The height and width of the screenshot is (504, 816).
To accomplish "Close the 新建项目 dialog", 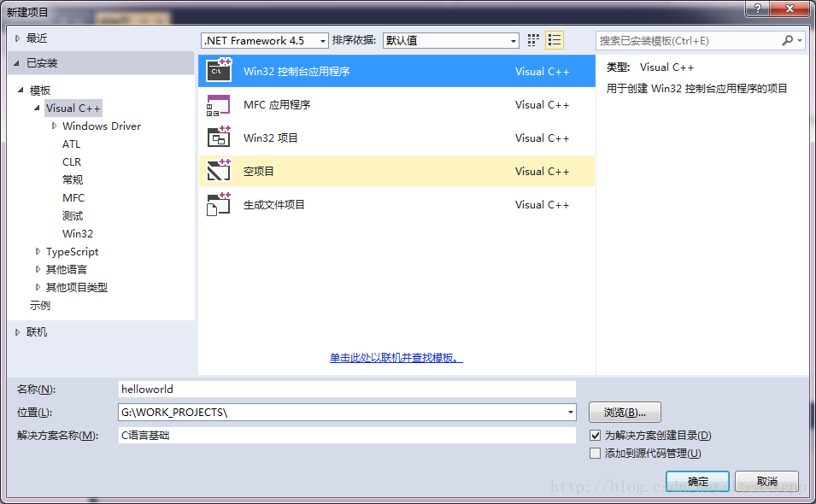I will click(x=790, y=9).
